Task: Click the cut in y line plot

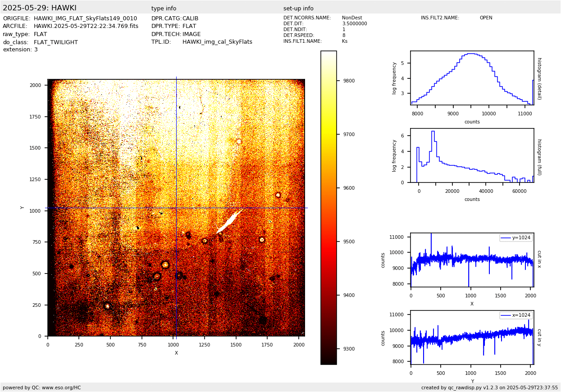Action: point(472,337)
